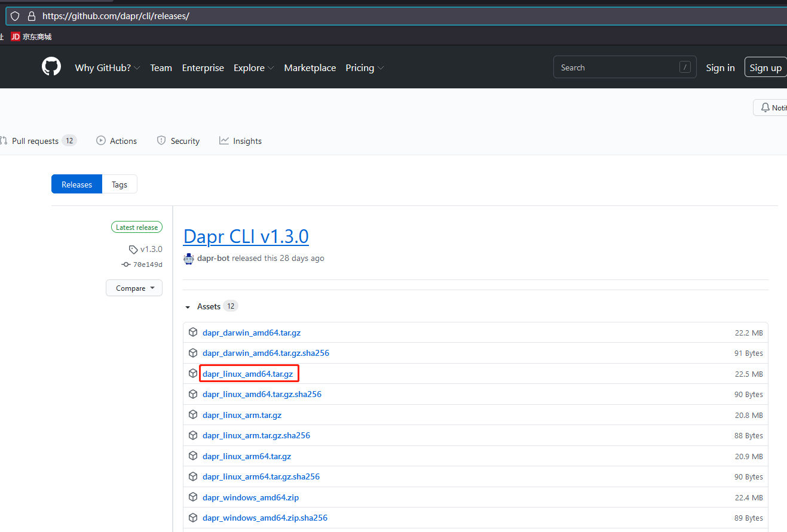Screen dimensions: 787x532
Task: Expand the Explore dropdown menu
Action: (254, 68)
